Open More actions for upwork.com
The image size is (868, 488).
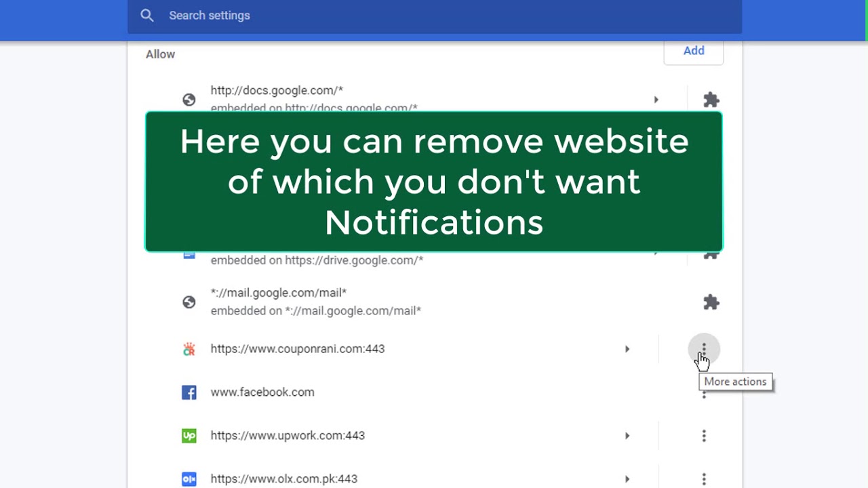(704, 436)
